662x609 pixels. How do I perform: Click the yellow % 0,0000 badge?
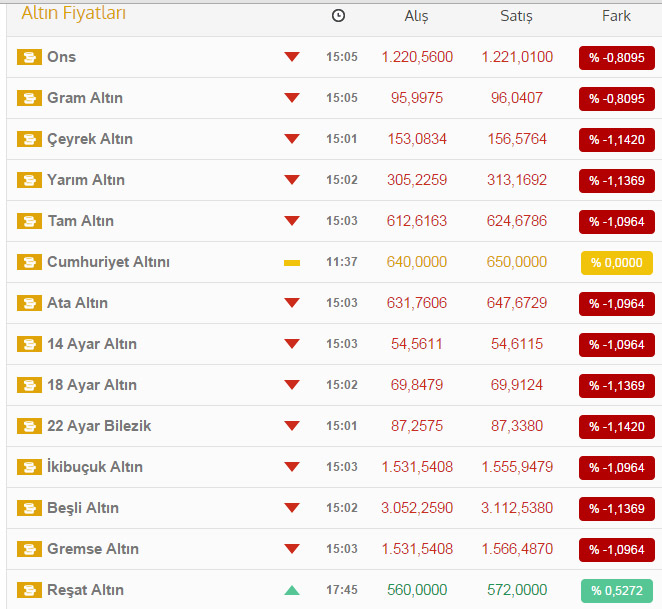click(617, 263)
